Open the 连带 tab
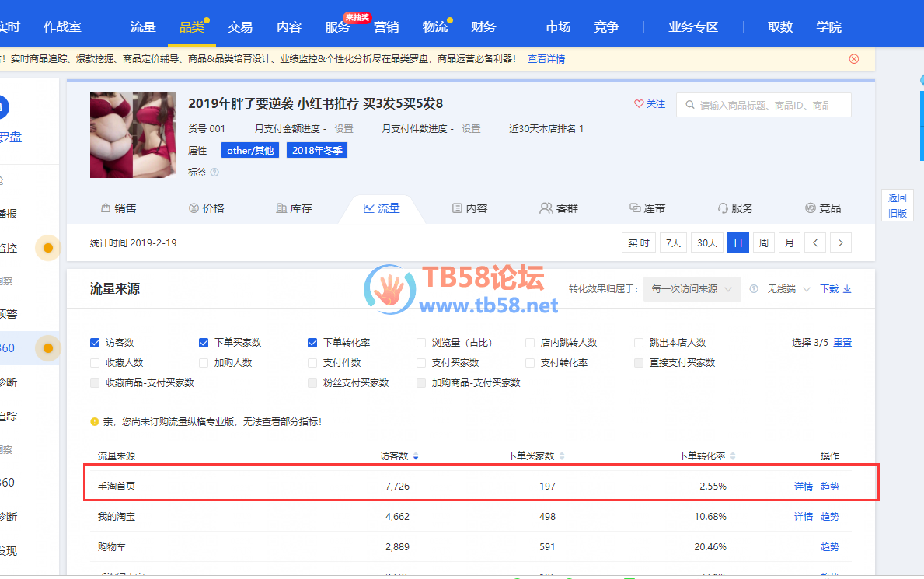Viewport: 924px width, 579px height. pos(647,208)
